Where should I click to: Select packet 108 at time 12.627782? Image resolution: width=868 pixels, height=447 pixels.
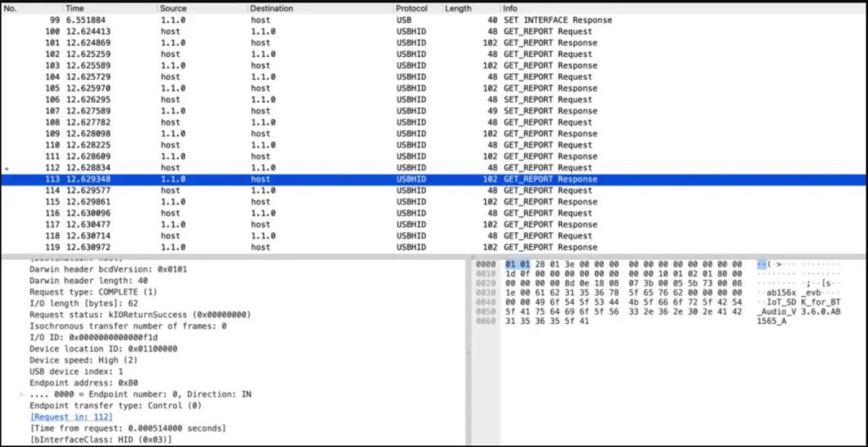pyautogui.click(x=433, y=122)
